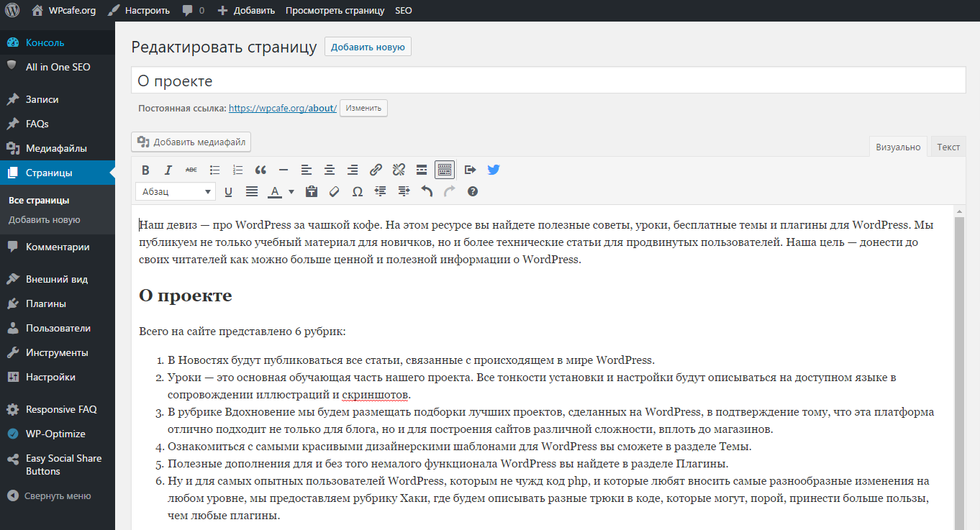
Task: Open WP-Optimize in the sidebar
Action: tap(58, 434)
